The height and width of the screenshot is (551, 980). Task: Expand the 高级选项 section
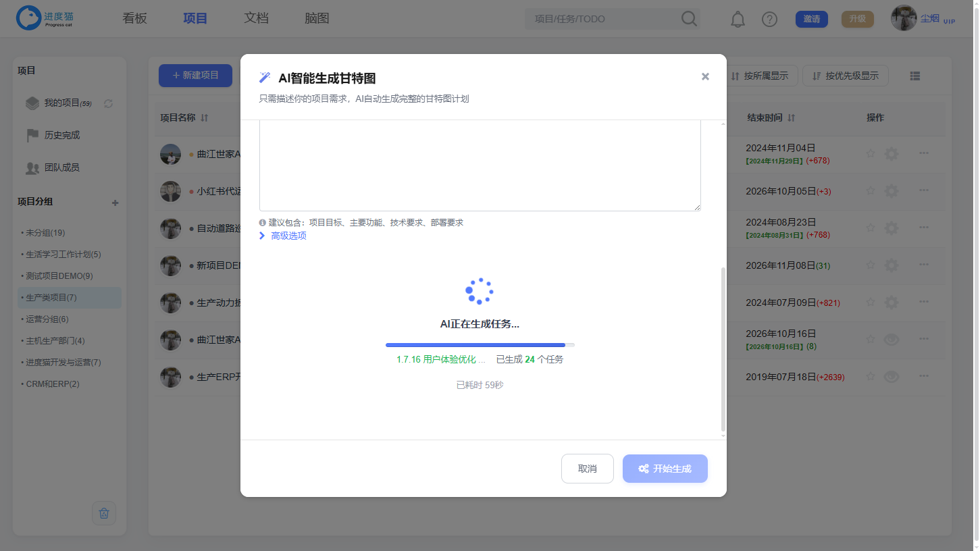tap(283, 236)
